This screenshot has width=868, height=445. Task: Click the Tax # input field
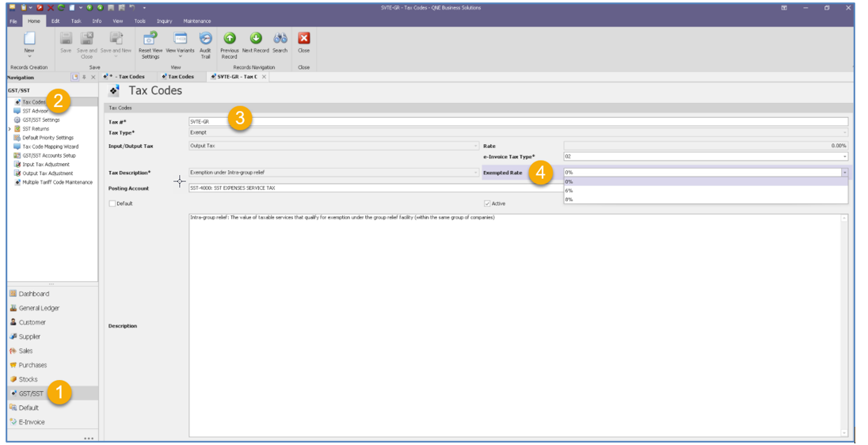pyautogui.click(x=518, y=122)
